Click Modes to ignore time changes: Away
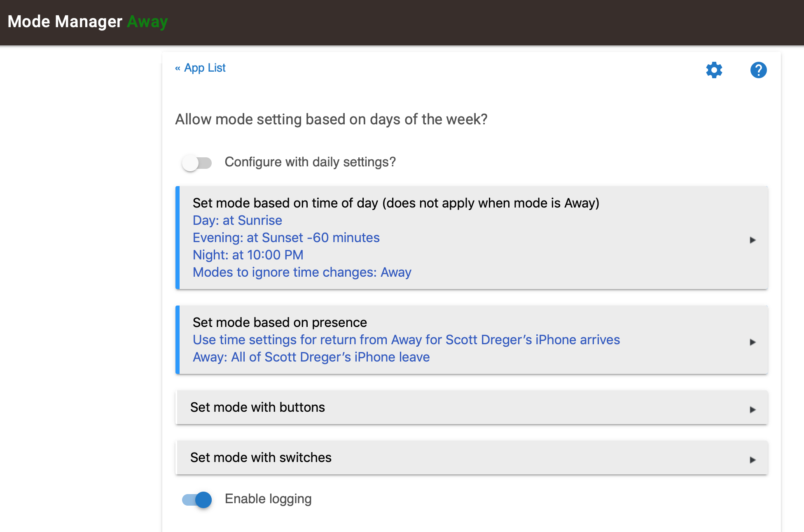 [302, 272]
